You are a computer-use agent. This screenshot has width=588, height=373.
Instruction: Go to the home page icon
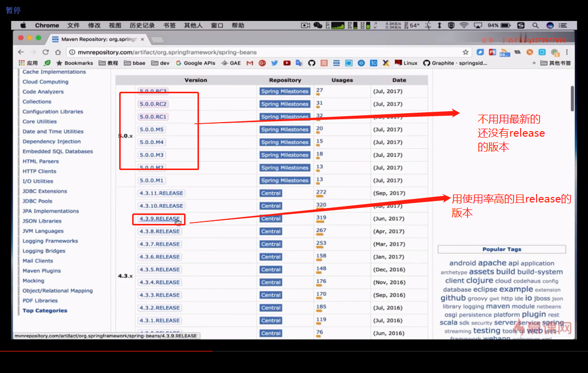(58, 52)
